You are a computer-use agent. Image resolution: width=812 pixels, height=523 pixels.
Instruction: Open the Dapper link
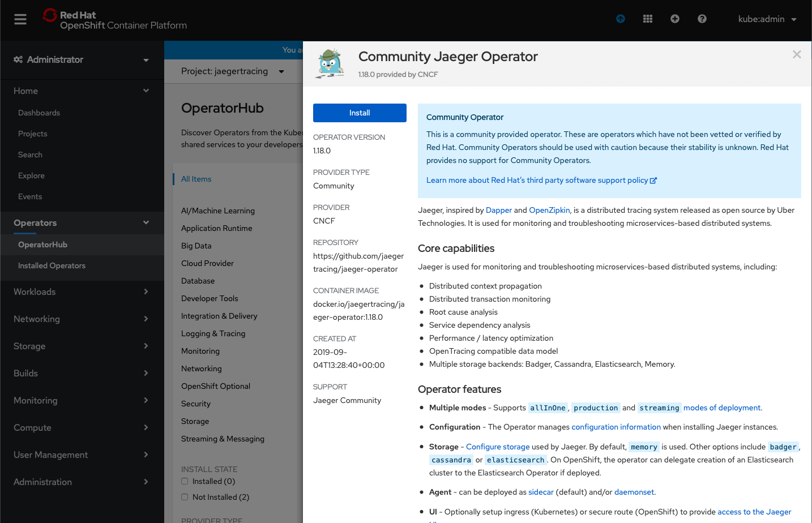499,210
